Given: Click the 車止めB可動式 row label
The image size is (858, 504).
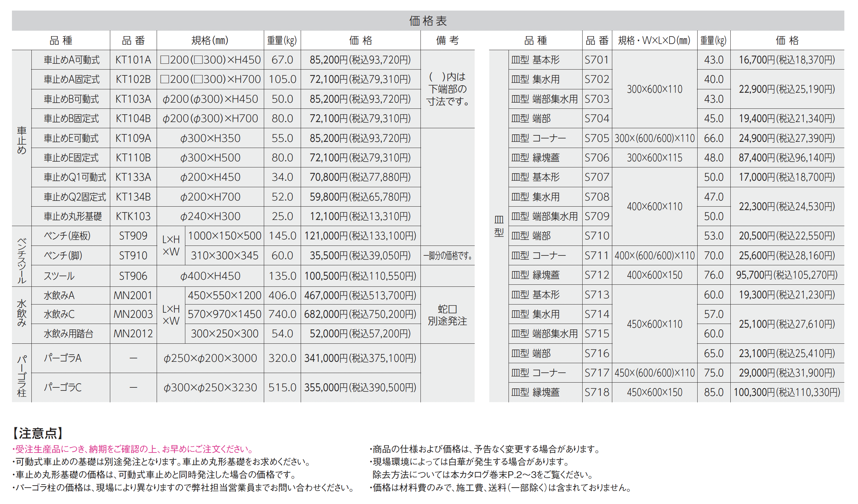Looking at the screenshot, I should 71,99.
